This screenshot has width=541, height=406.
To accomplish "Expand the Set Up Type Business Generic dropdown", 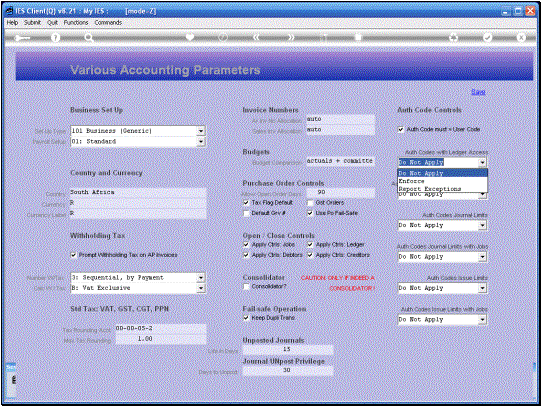I will pos(201,131).
